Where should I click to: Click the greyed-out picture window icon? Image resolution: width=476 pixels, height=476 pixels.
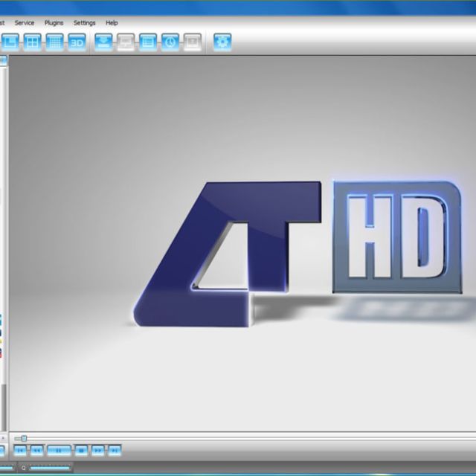(193, 42)
